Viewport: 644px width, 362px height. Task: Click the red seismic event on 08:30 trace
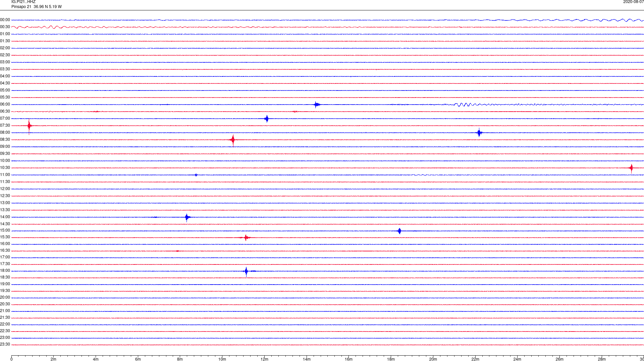tap(233, 140)
